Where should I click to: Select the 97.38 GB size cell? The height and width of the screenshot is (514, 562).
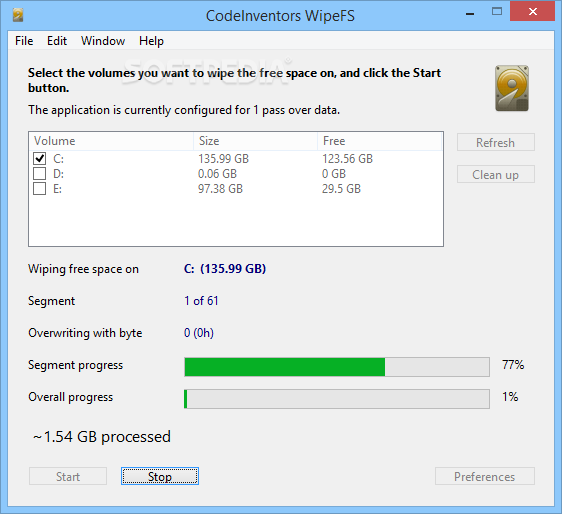[220, 189]
